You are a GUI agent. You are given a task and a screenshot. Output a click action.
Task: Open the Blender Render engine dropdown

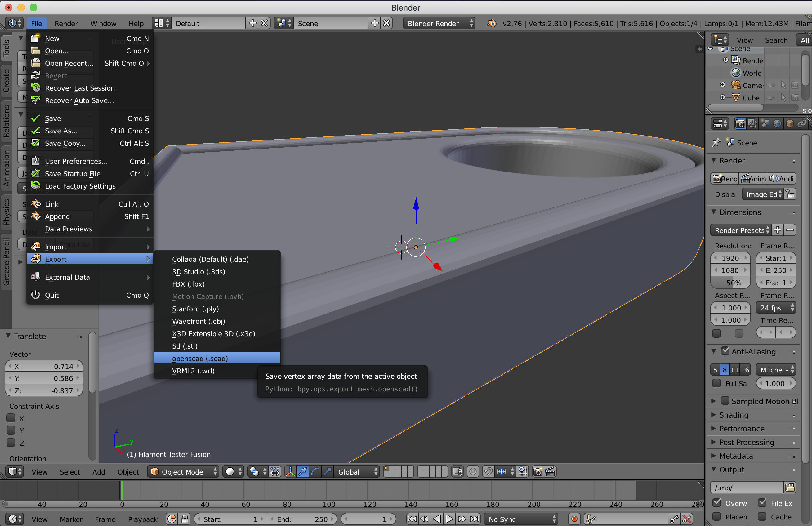439,23
